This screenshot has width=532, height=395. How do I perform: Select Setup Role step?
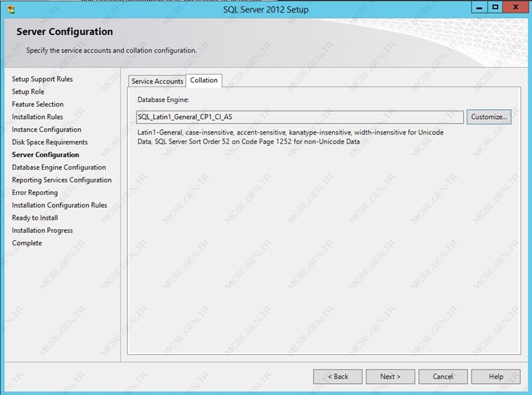[28, 92]
